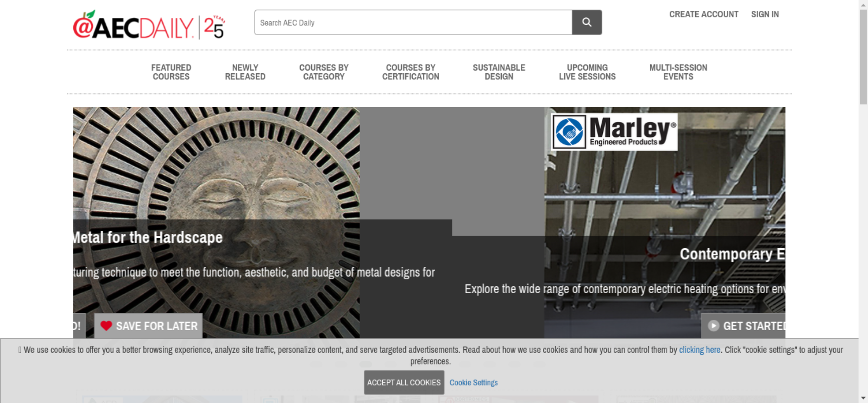Image resolution: width=868 pixels, height=403 pixels.
Task: Navigate to Multi-Session Events
Action: [x=678, y=72]
